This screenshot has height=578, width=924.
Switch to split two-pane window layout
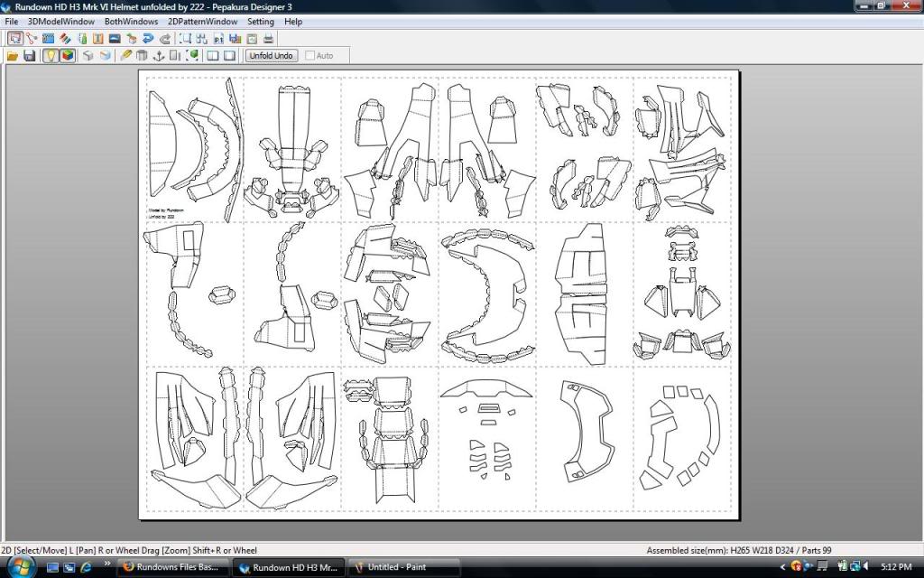213,55
